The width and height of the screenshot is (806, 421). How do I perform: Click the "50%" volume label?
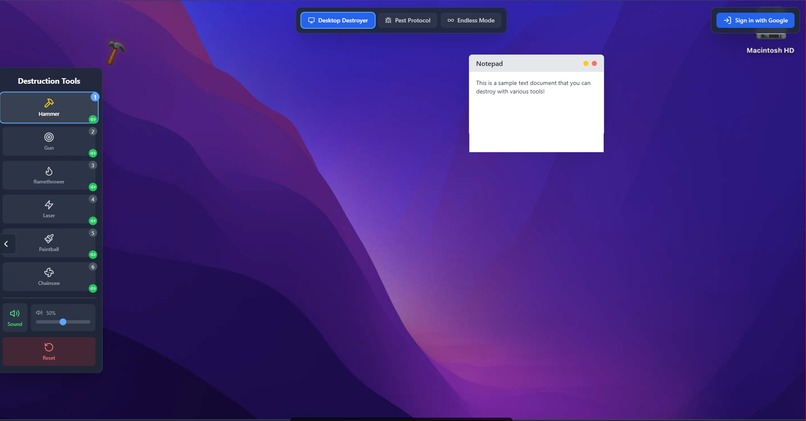[51, 313]
